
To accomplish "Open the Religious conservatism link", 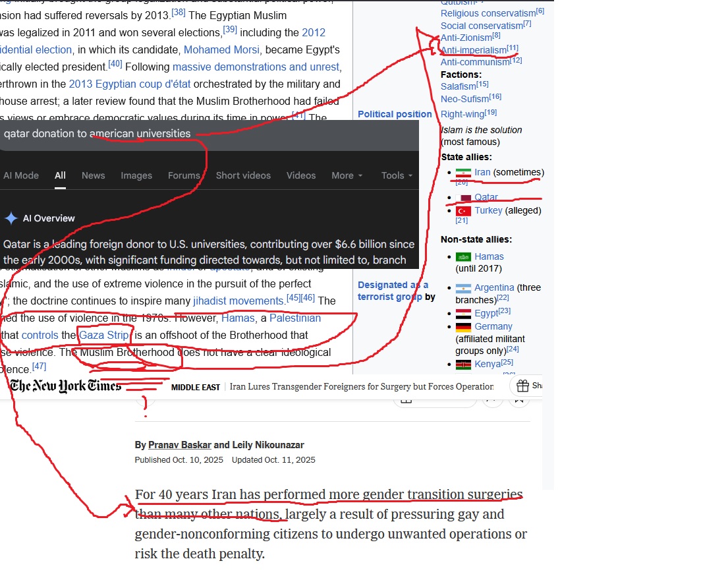I will 488,13.
